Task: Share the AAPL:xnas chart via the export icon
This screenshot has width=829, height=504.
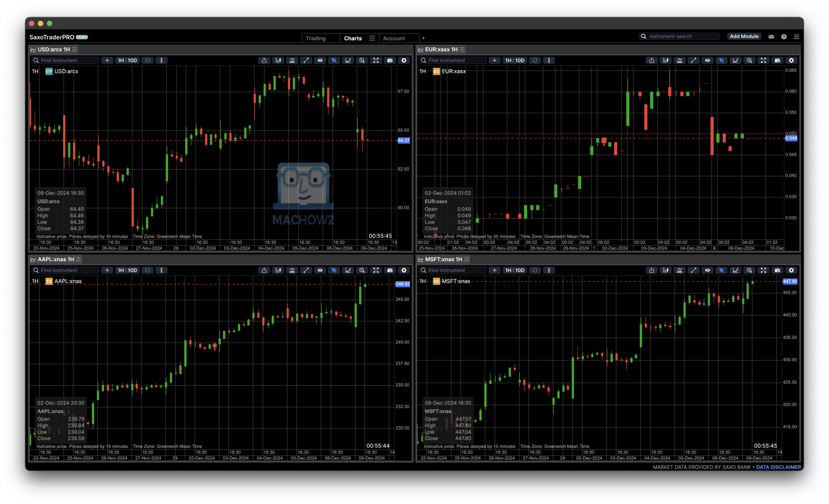Action: pyautogui.click(x=264, y=270)
